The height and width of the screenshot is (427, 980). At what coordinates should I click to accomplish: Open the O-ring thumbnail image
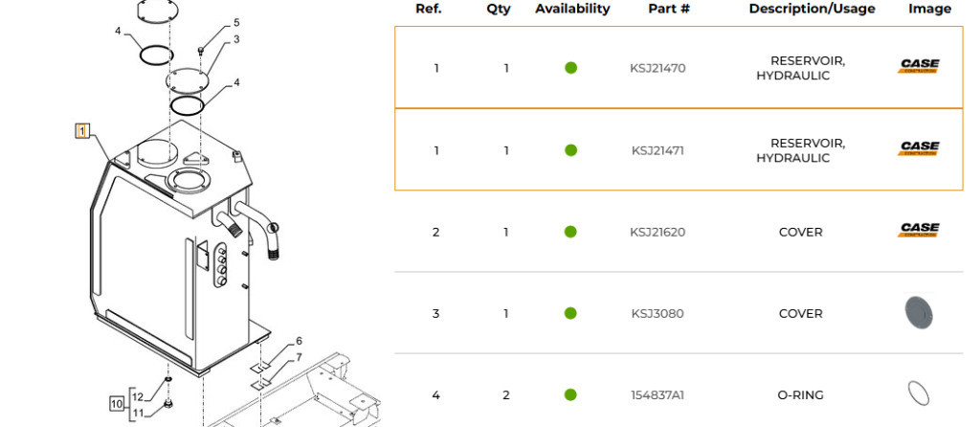(918, 393)
